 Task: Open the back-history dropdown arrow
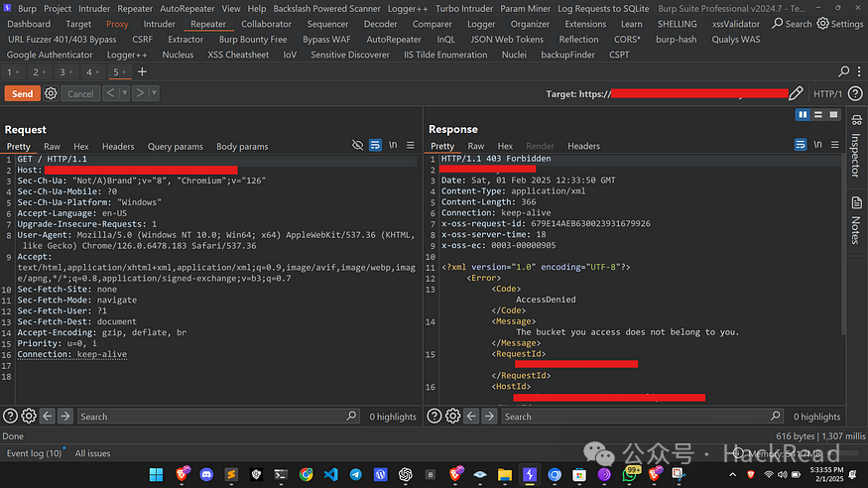pyautogui.click(x=125, y=93)
